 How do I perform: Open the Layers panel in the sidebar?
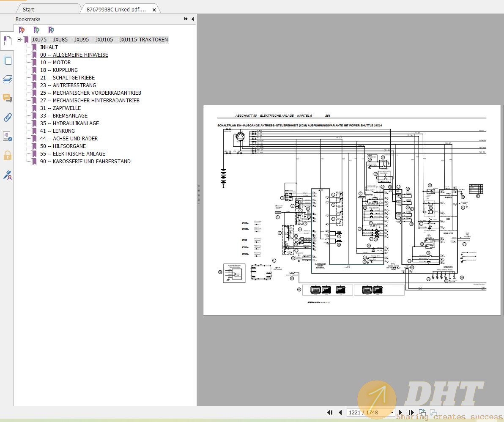(x=8, y=79)
